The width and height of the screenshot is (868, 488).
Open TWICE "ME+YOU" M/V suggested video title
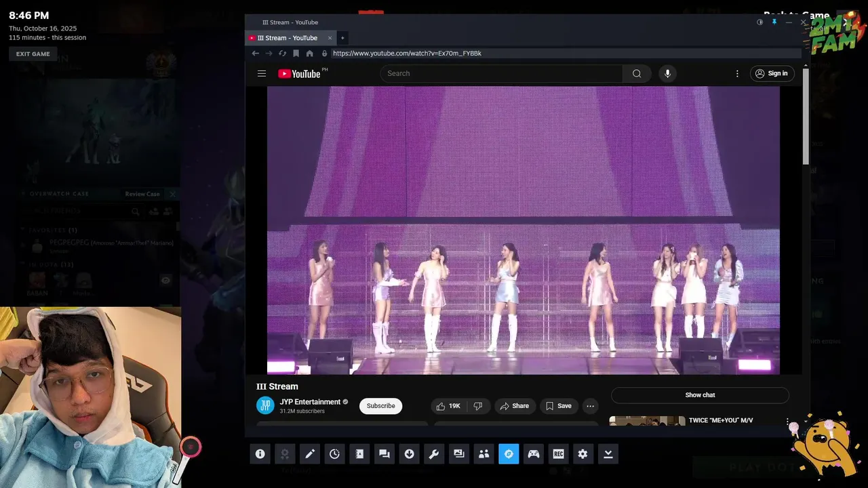pos(721,420)
